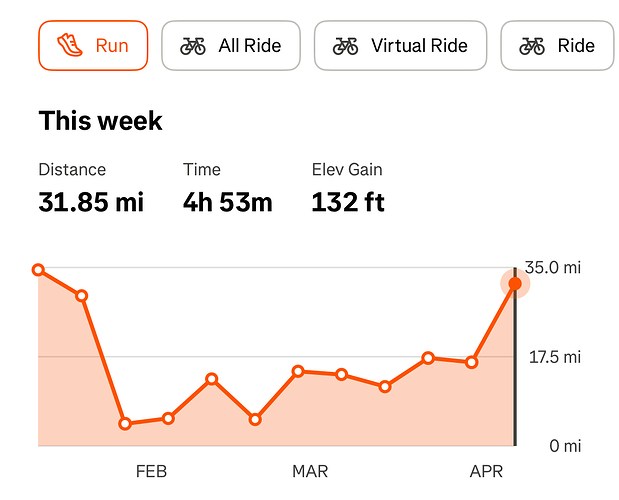This screenshot has height=500, width=619.
Task: Click the MAR month label on axis
Action: pos(310,471)
